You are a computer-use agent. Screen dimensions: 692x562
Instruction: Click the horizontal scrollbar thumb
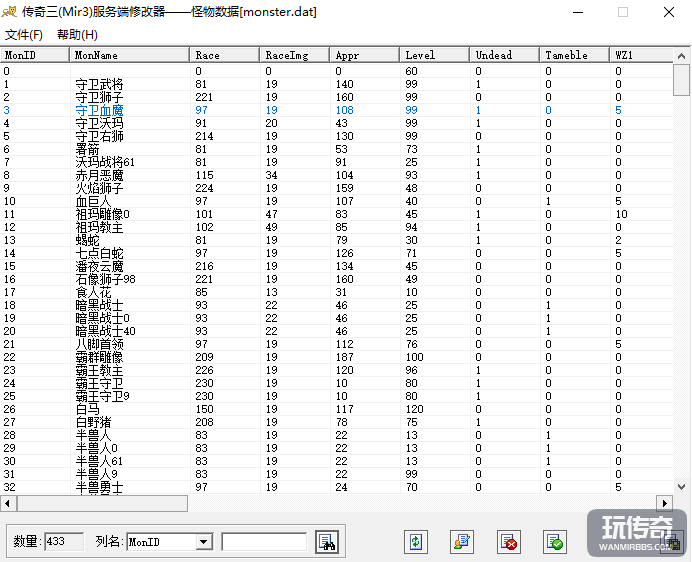(102, 503)
